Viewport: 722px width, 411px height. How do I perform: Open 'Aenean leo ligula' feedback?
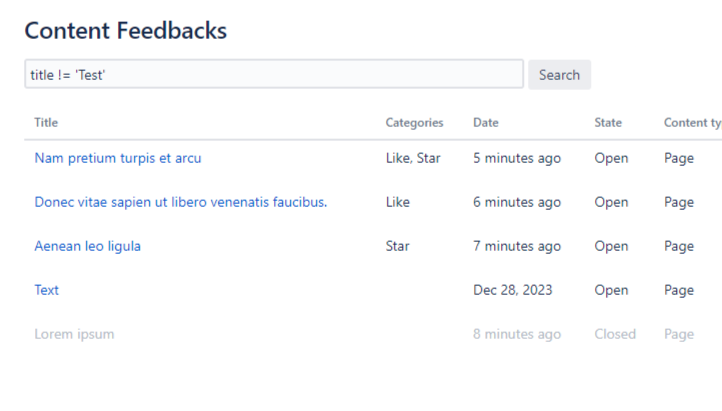[x=88, y=246]
